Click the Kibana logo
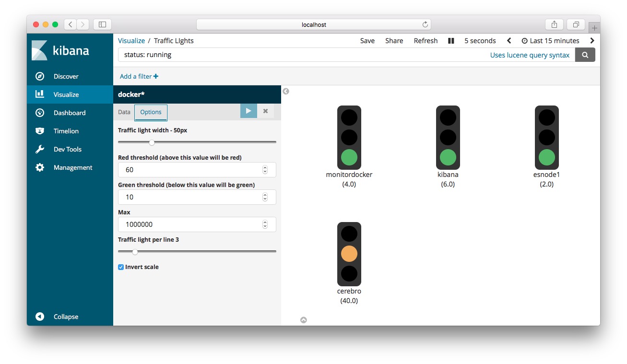This screenshot has height=364, width=627. pyautogui.click(x=60, y=50)
